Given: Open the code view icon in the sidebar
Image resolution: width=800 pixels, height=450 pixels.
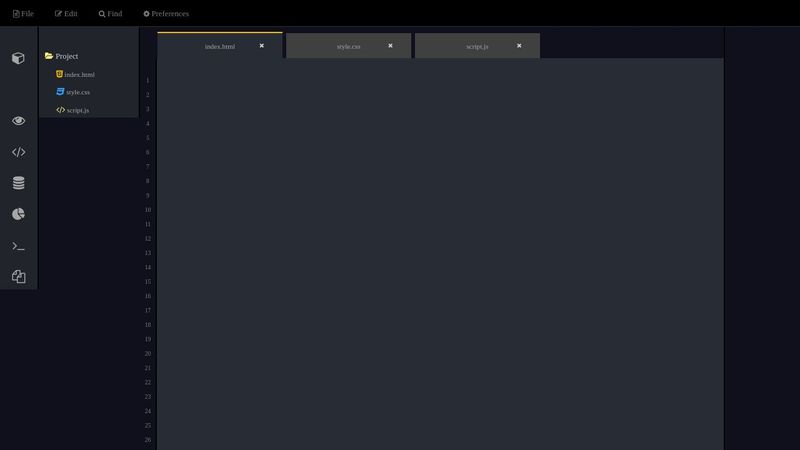Looking at the screenshot, I should [x=18, y=152].
